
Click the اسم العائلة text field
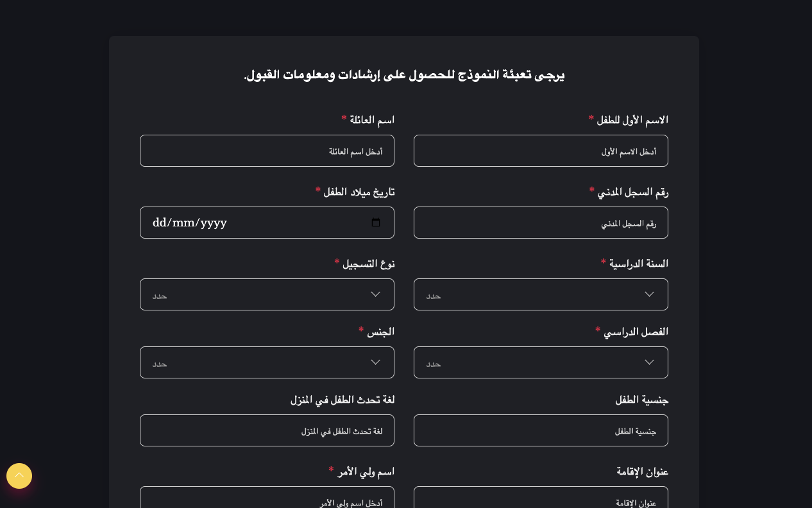point(267,151)
